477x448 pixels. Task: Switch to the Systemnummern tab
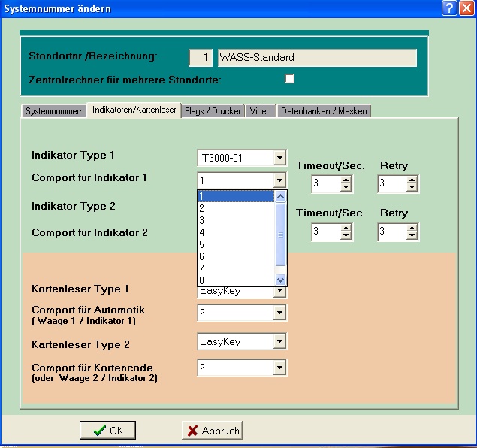click(x=54, y=110)
